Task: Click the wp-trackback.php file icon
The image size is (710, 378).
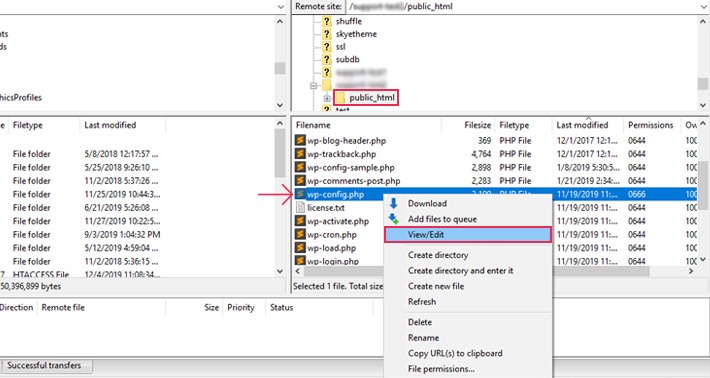Action: [x=300, y=154]
